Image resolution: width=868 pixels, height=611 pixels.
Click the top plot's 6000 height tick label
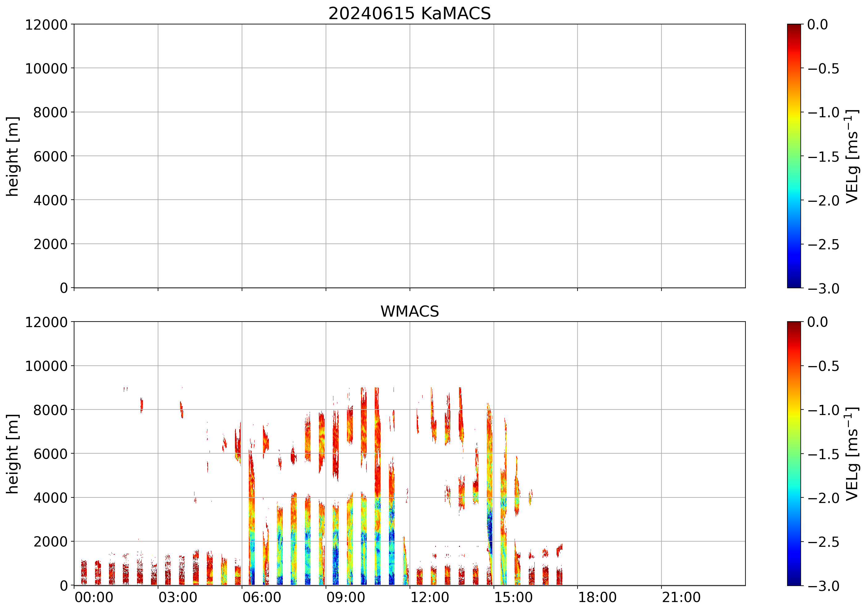50,156
